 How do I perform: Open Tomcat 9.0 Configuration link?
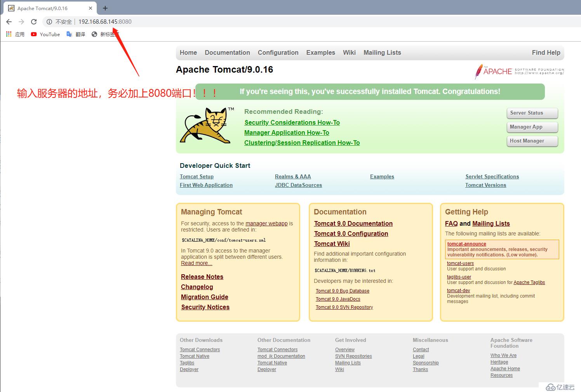pyautogui.click(x=351, y=233)
